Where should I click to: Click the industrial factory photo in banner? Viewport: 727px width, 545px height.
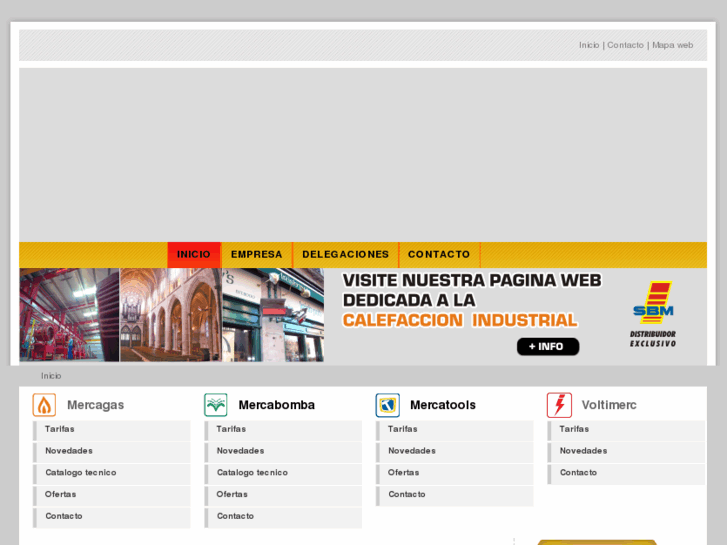pyautogui.click(x=70, y=315)
